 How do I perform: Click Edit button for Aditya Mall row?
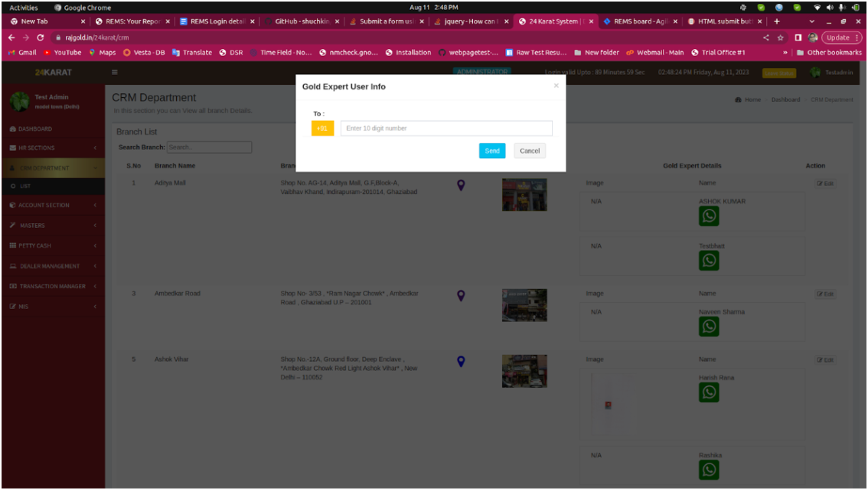tap(825, 184)
